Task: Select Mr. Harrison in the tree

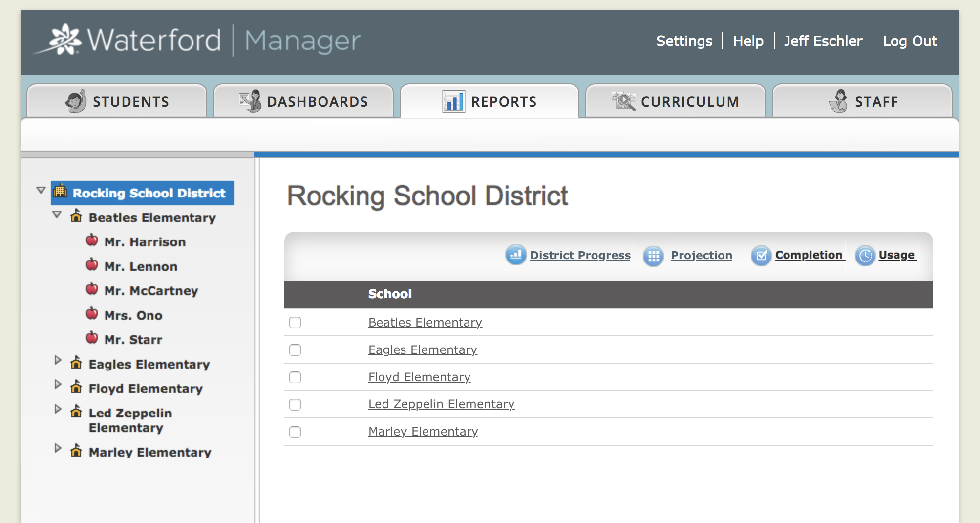Action: click(145, 242)
